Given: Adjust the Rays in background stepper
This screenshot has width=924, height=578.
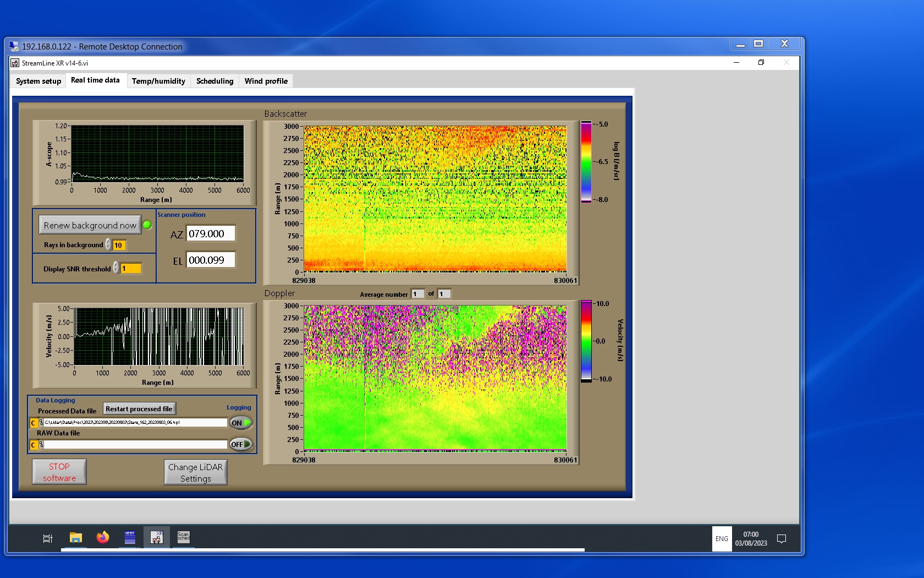Looking at the screenshot, I should (x=108, y=245).
